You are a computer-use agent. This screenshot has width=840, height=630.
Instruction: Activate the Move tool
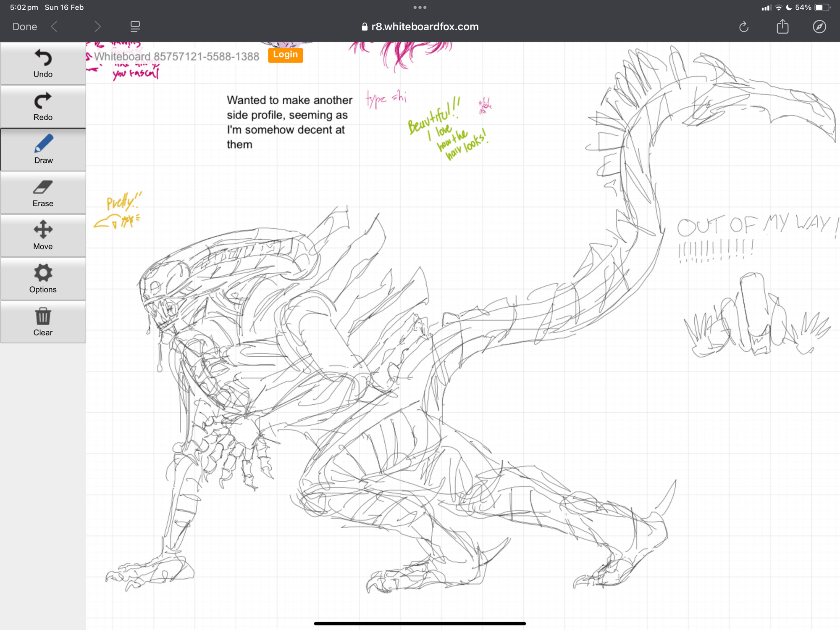point(43,236)
